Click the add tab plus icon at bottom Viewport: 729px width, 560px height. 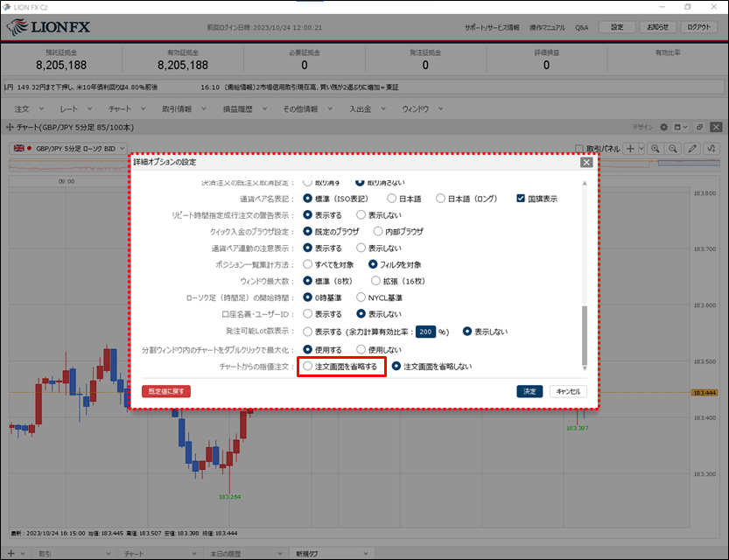point(11,554)
